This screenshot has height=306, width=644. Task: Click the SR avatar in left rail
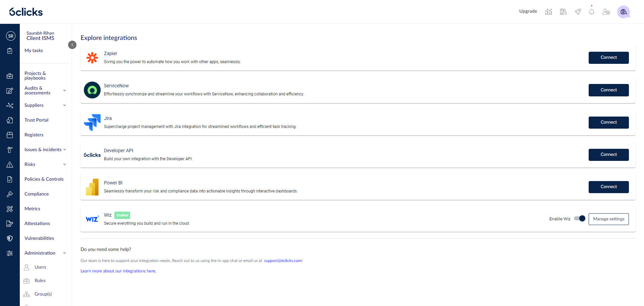pos(11,36)
